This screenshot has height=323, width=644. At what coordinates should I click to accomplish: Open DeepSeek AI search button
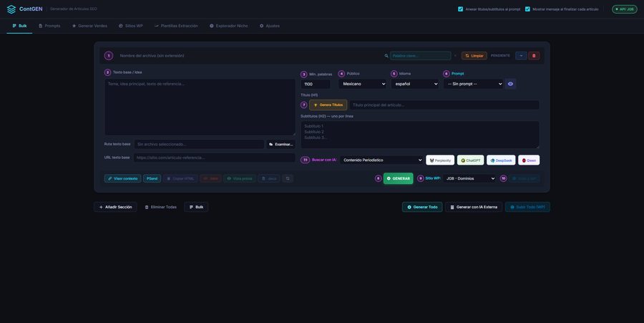(x=501, y=160)
